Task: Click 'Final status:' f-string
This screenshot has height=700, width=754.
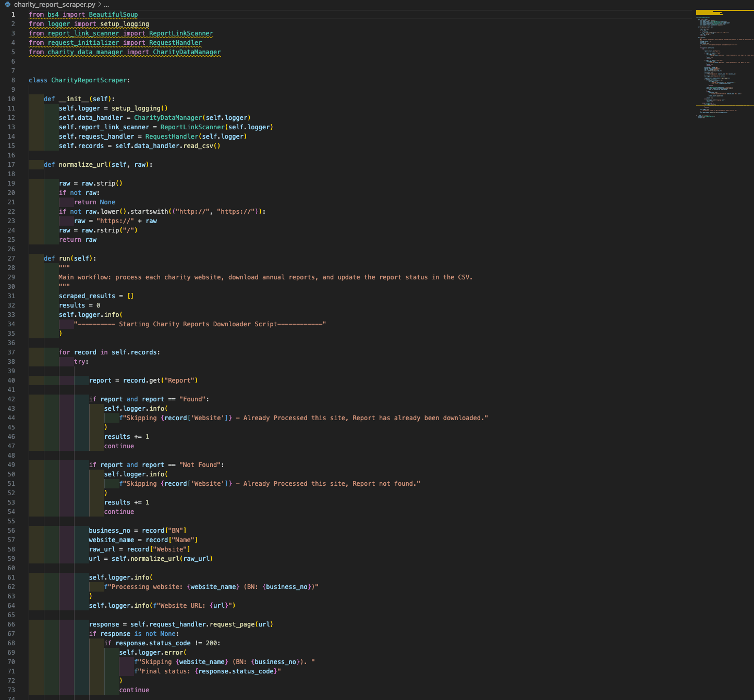Action: [208, 671]
